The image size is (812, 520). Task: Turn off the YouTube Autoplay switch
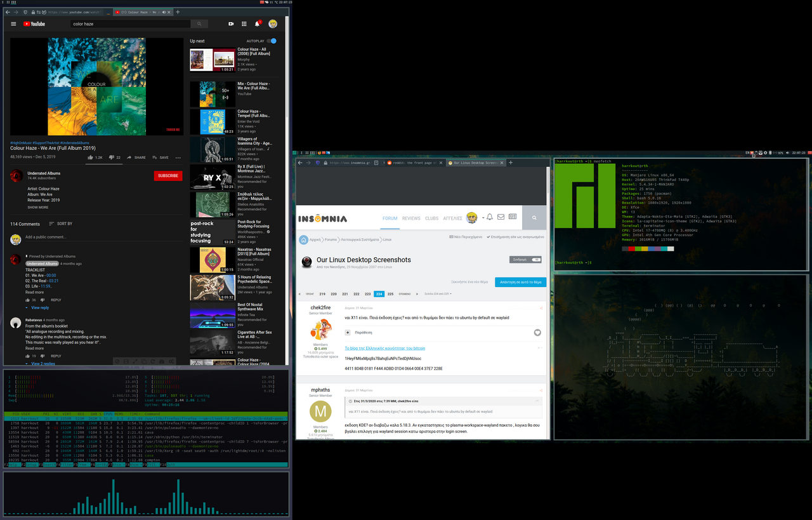click(272, 41)
